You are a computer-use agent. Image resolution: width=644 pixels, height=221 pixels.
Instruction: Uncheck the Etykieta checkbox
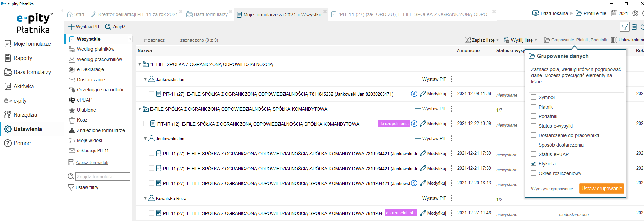click(x=534, y=163)
